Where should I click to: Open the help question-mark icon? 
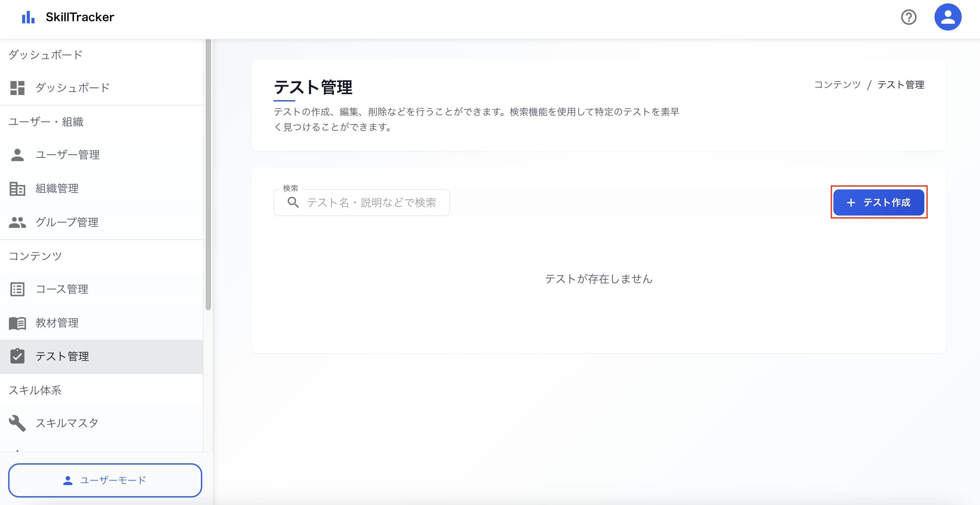tap(909, 17)
